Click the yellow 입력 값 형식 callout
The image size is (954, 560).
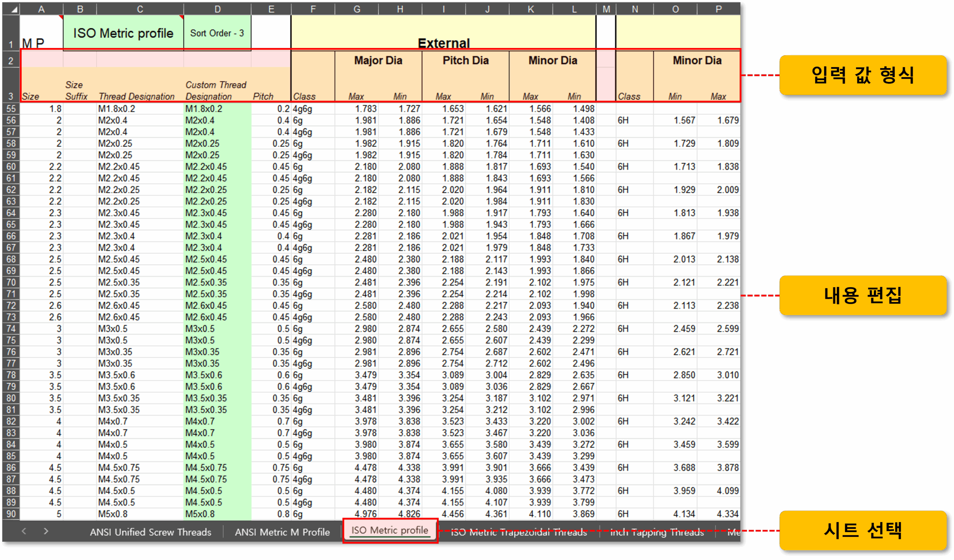[x=862, y=75]
